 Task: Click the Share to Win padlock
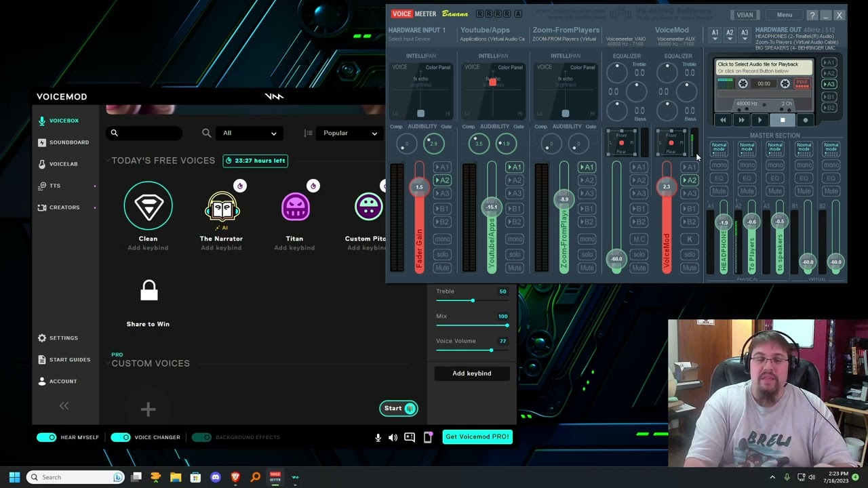click(149, 291)
